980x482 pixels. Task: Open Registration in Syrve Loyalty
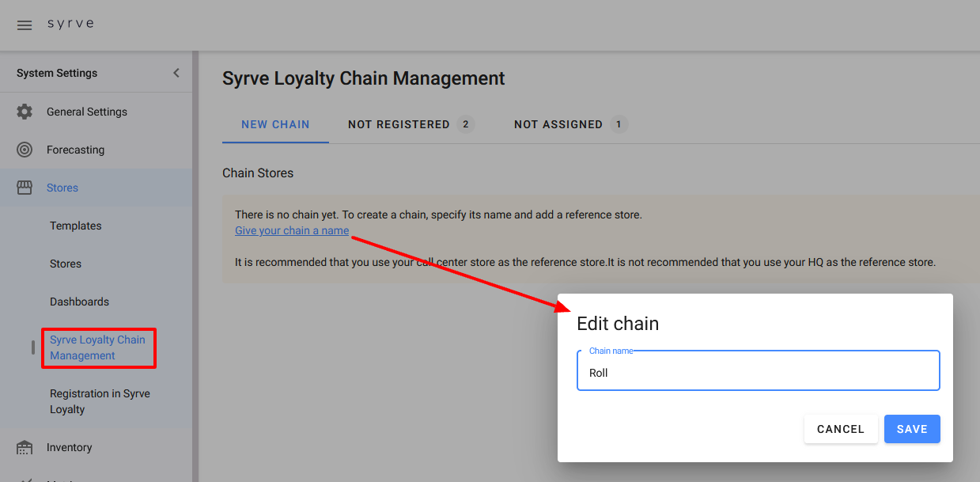100,401
